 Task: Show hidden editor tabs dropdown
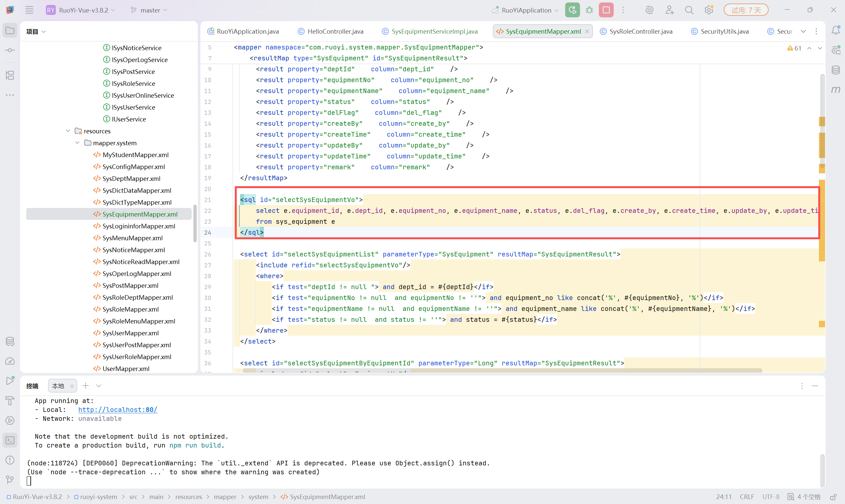click(803, 31)
